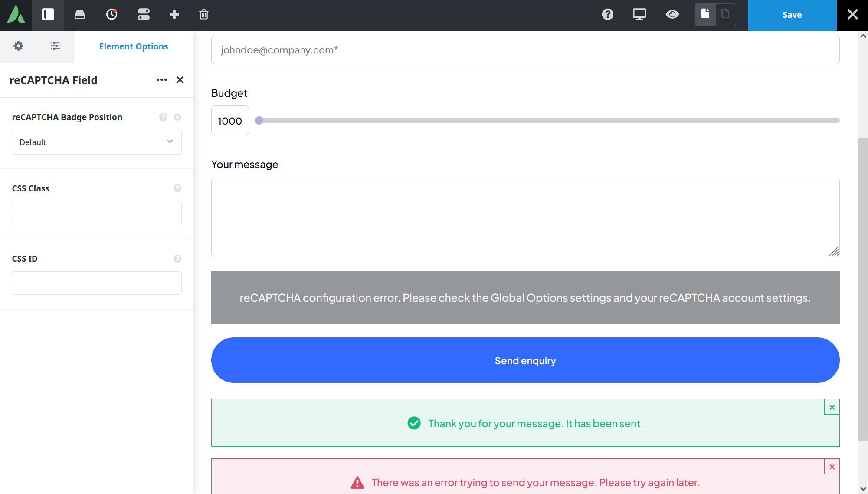The image size is (868, 494).
Task: Open the reCAPTCHA Field options menu
Action: (x=161, y=80)
